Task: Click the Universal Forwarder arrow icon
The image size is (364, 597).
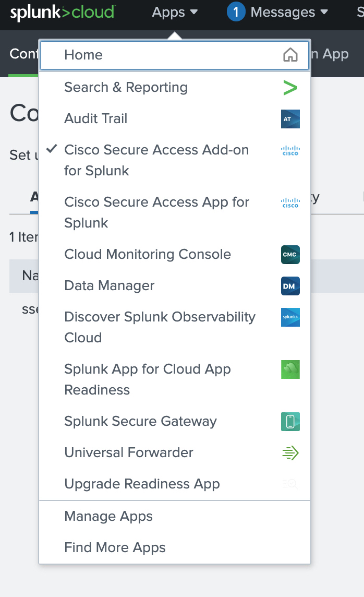Action: [x=290, y=453]
